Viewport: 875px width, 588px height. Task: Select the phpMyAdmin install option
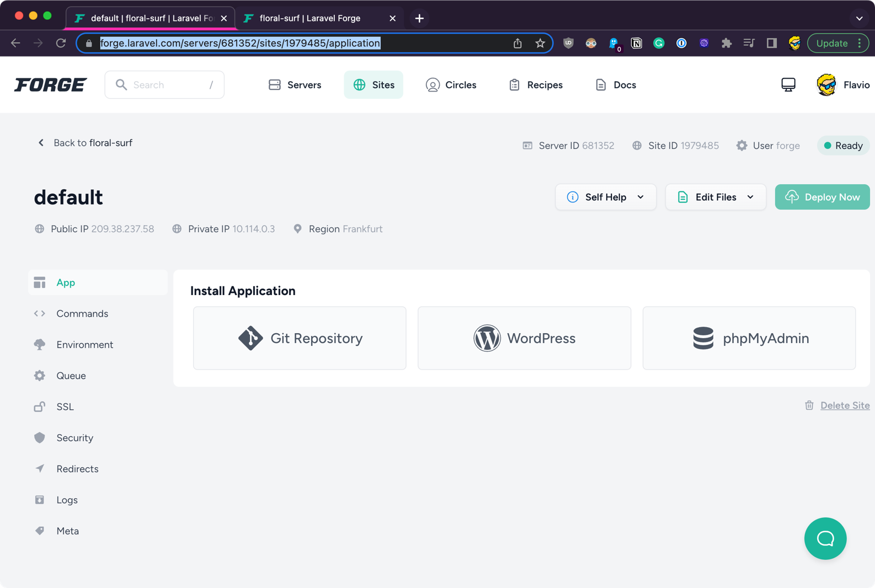coord(749,338)
